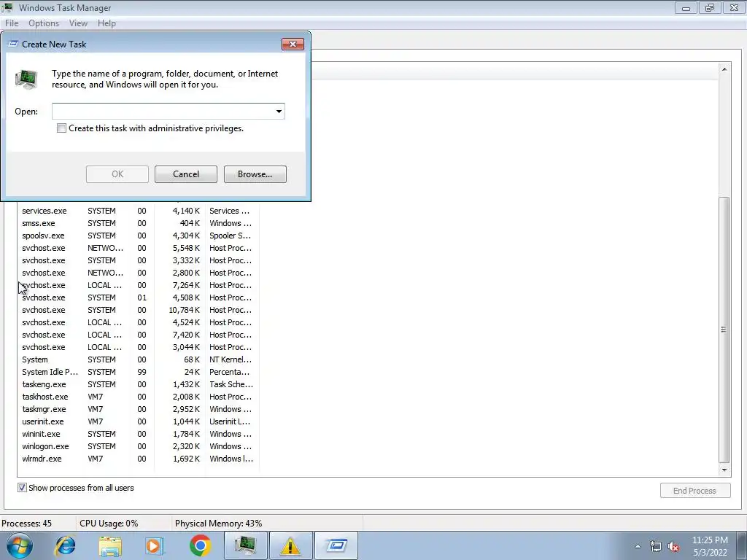Click Processes: 45 in status bar
Image resolution: width=747 pixels, height=560 pixels.
(27, 524)
